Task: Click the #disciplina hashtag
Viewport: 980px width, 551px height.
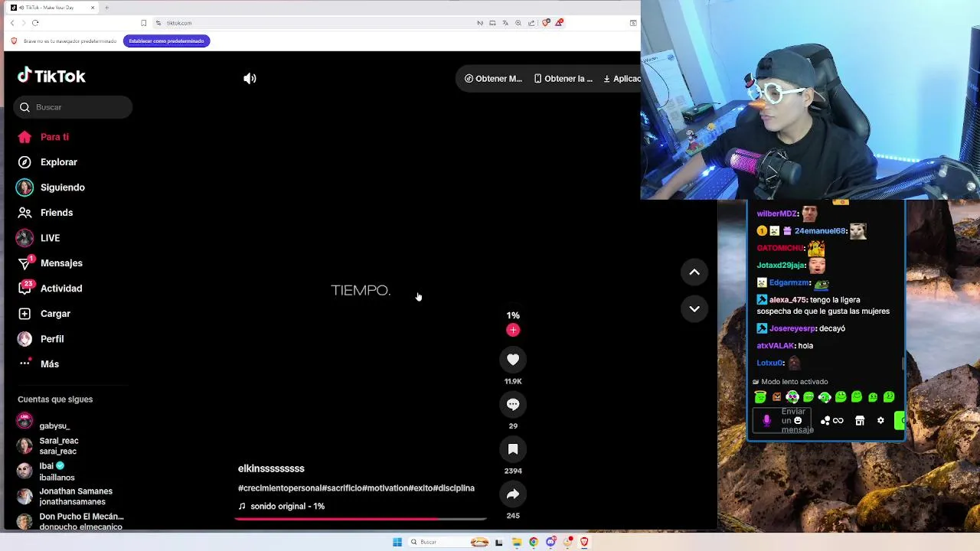Action: pos(454,488)
